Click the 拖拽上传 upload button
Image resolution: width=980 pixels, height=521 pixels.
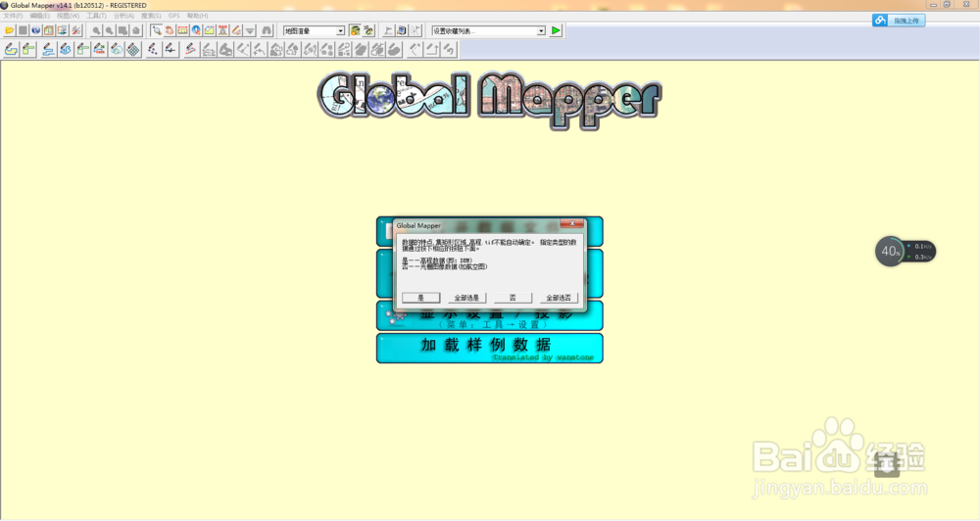click(x=899, y=21)
